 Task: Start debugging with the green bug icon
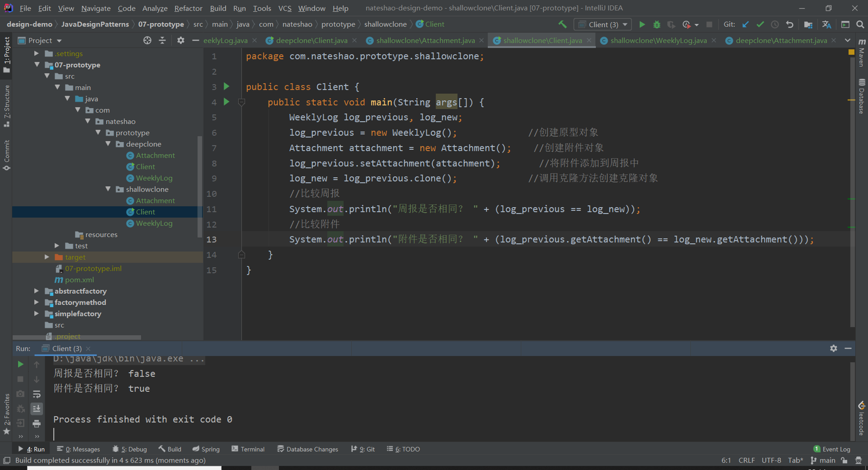point(657,24)
